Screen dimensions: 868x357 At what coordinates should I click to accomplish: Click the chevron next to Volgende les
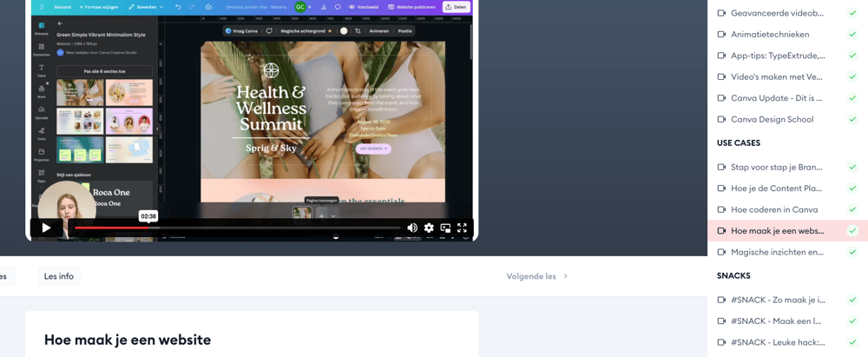[565, 276]
